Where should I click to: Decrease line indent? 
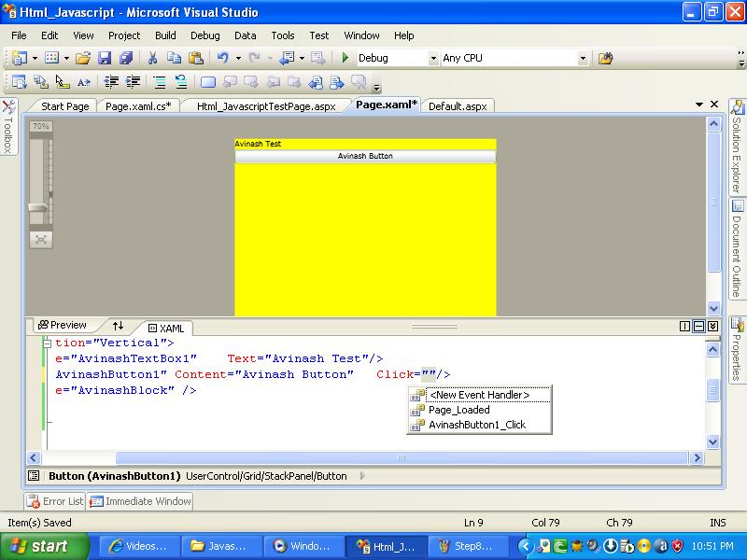(x=111, y=82)
